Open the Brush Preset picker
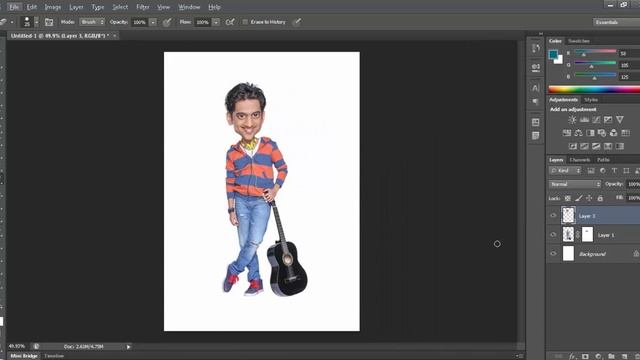 pos(30,22)
